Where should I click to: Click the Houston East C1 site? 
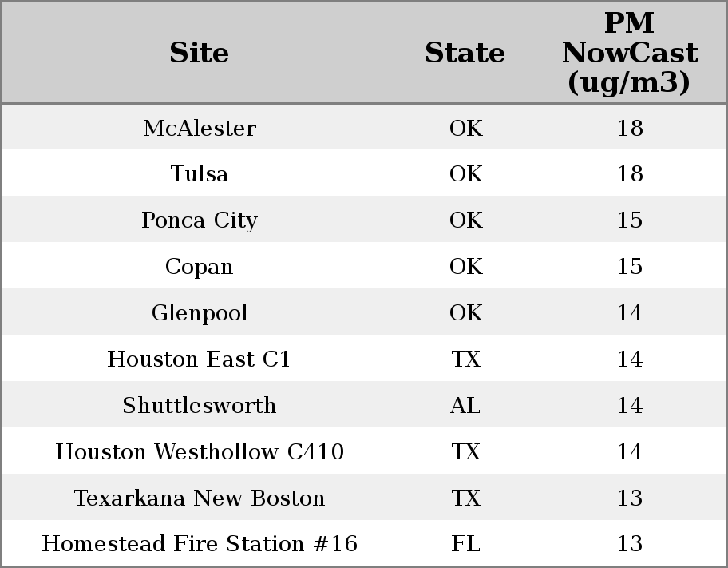pos(200,359)
